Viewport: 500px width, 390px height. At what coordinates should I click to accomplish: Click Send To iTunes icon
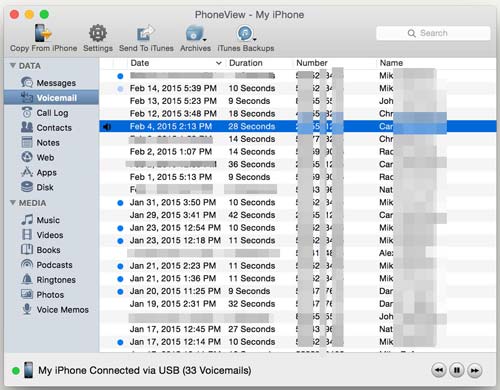coord(146,33)
